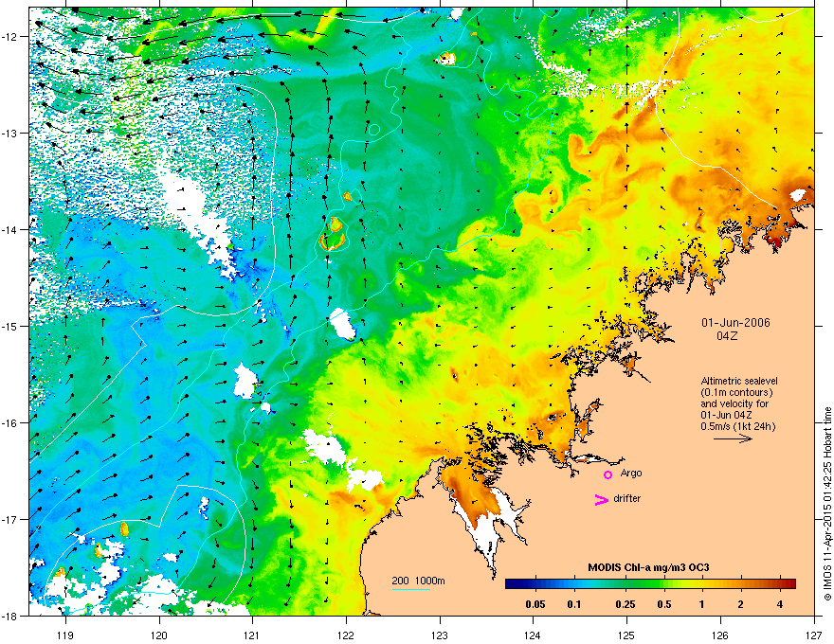Click the '04Z' time label under the date
Viewport: 834px width, 644px height.
[727, 336]
